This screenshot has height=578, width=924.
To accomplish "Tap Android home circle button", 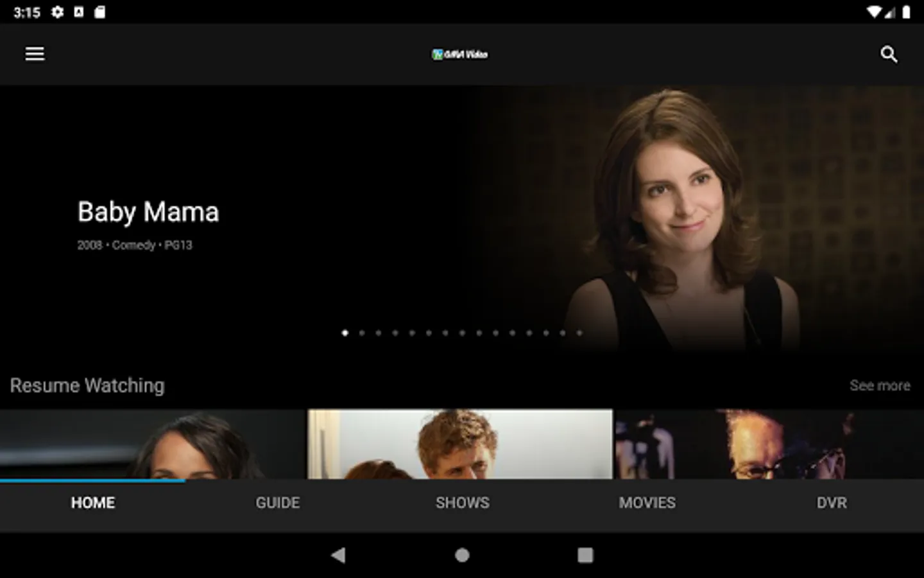I will click(x=462, y=555).
